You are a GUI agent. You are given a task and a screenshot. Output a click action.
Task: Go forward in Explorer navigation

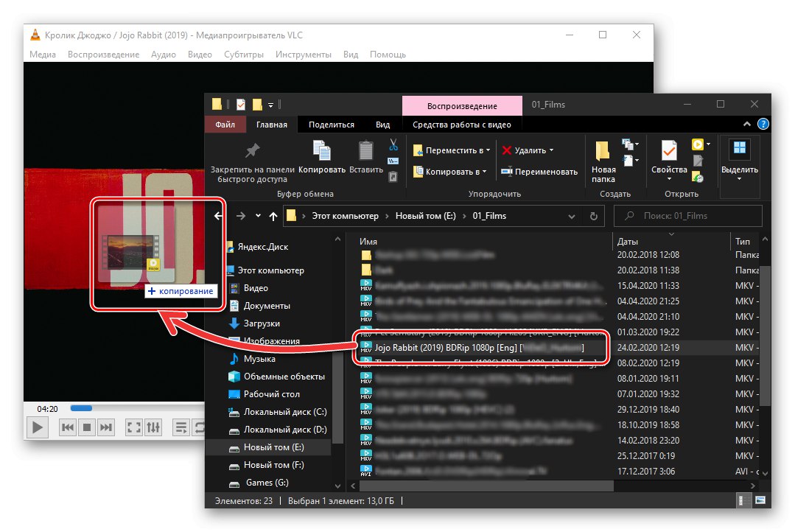click(241, 216)
